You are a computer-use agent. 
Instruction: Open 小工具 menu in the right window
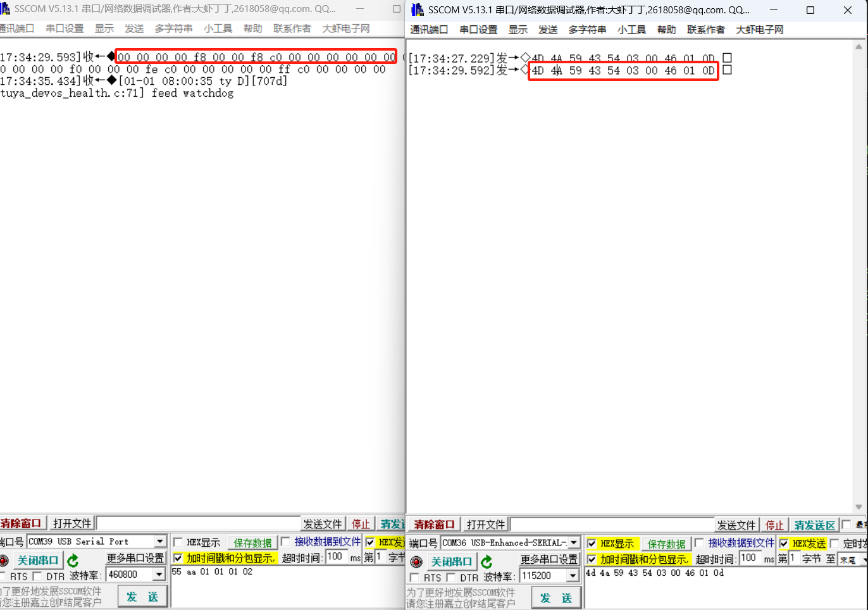(x=631, y=30)
